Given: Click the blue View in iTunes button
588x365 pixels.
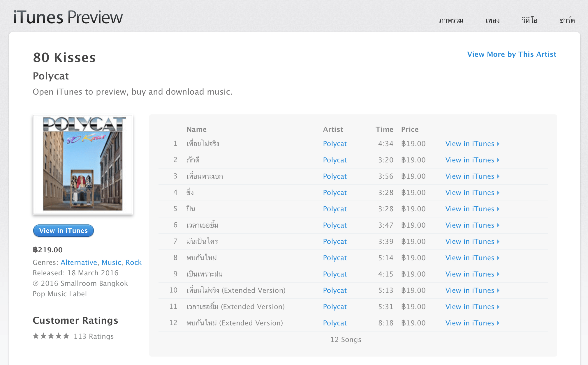Looking at the screenshot, I should [64, 231].
